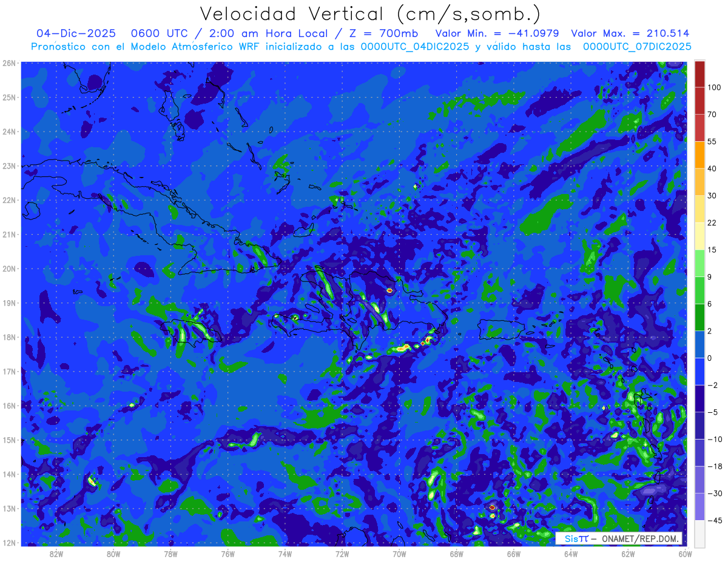The width and height of the screenshot is (728, 562).
Task: Click the 100 value on the color scale
Action: pyautogui.click(x=714, y=87)
